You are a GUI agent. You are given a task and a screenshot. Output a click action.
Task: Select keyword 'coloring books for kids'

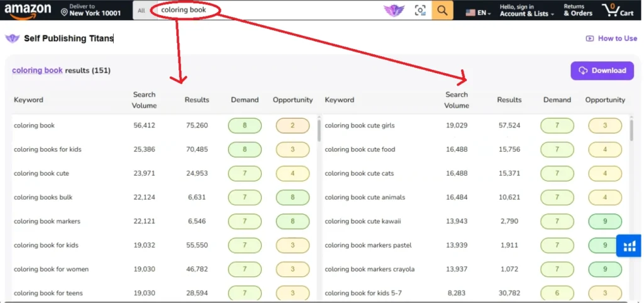tap(48, 149)
